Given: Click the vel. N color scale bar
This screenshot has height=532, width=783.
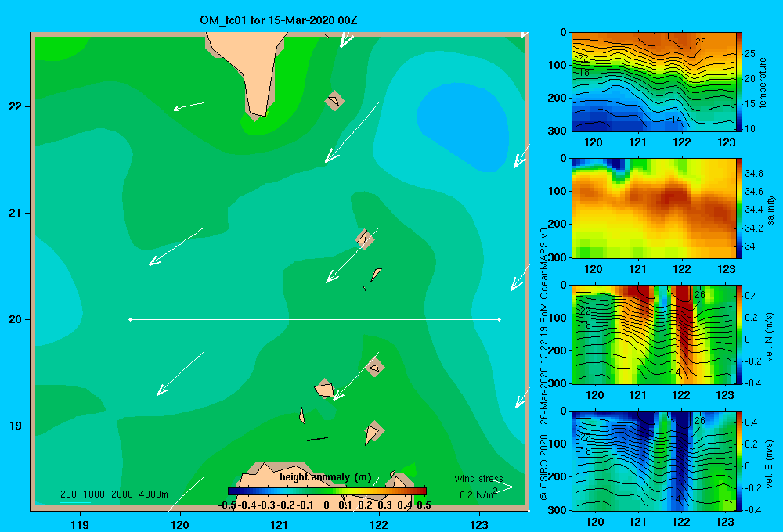Looking at the screenshot, I should [x=739, y=334].
